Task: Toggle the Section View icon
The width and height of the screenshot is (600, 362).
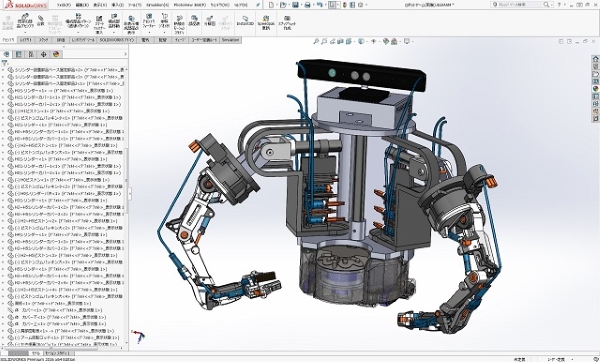Action: pyautogui.click(x=341, y=41)
